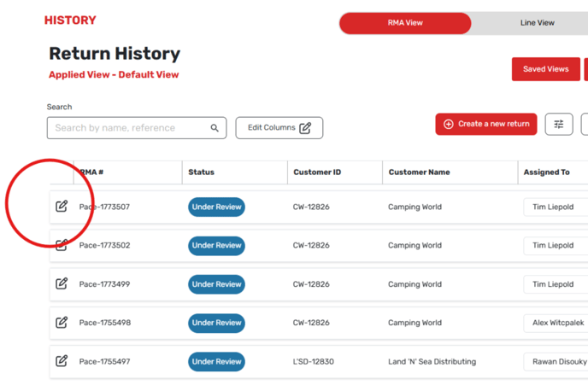Sort by Customer Name column header
The width and height of the screenshot is (588, 391).
[x=419, y=172]
